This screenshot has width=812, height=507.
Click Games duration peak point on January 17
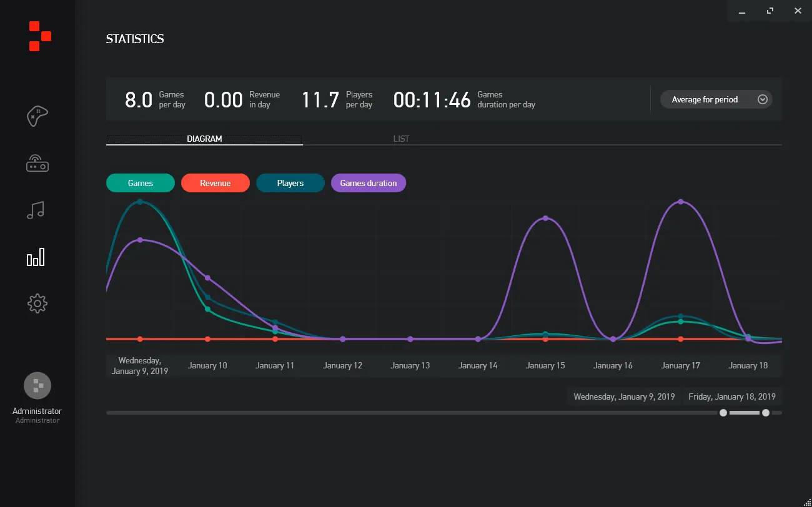pos(680,202)
